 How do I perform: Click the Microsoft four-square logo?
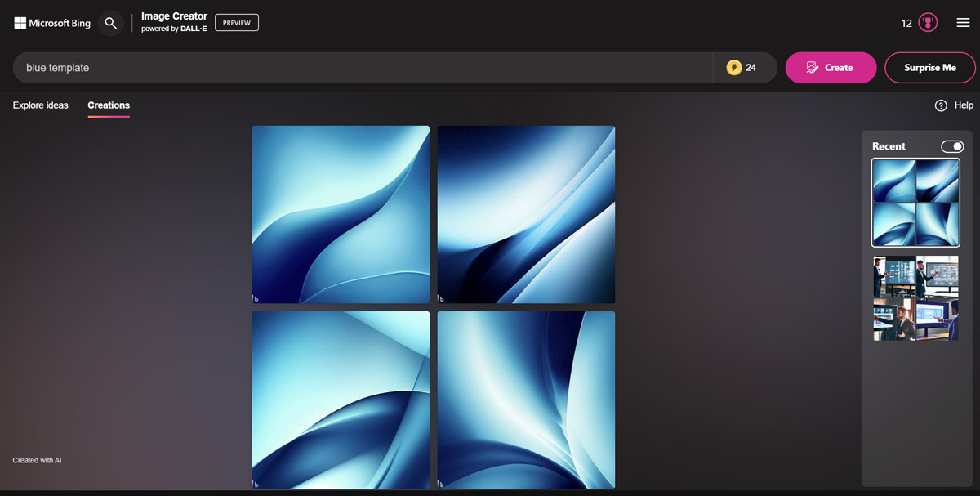pos(20,22)
